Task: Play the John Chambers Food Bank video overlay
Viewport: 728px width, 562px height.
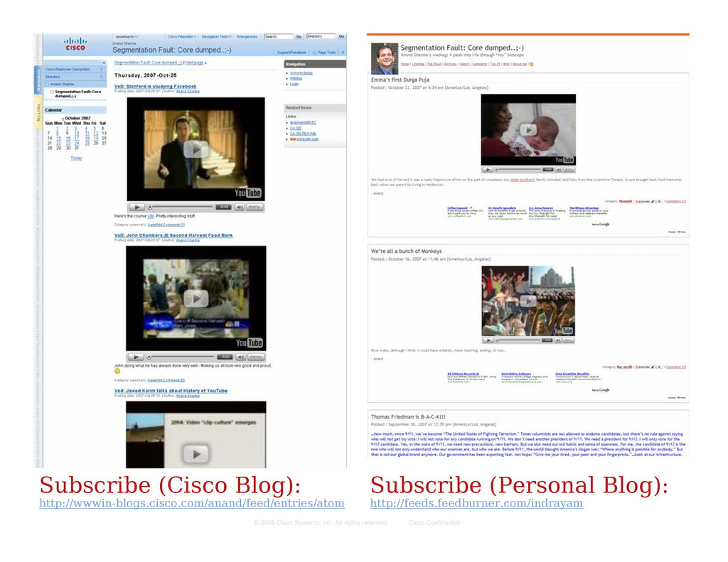Action: point(196,298)
